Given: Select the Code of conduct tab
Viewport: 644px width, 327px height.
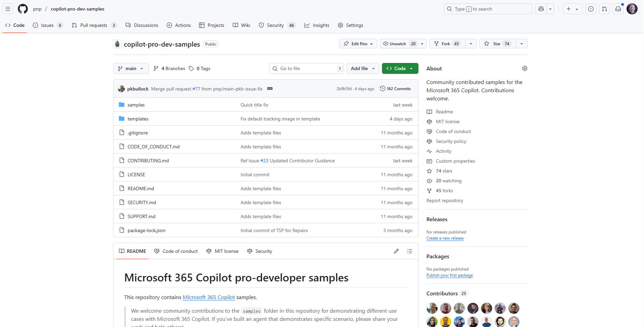Looking at the screenshot, I should tap(176, 251).
